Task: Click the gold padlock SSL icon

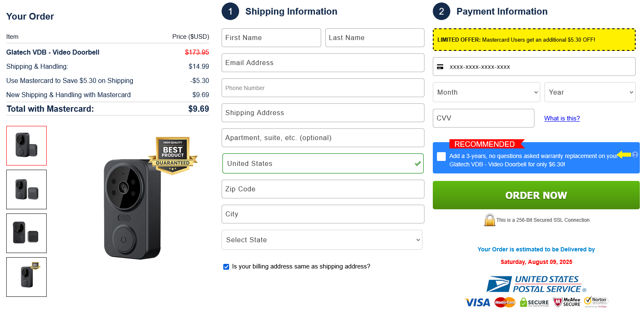Action: tap(489, 220)
